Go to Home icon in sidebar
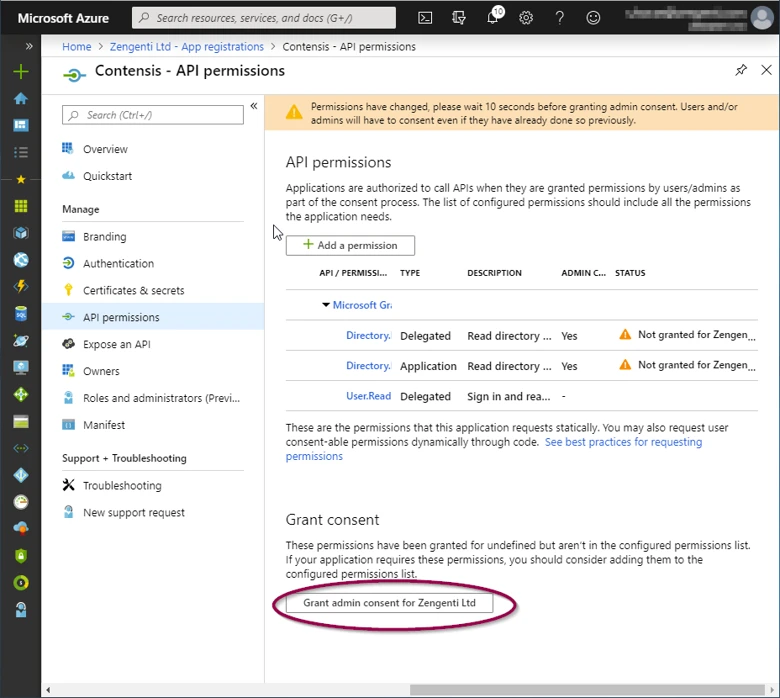The image size is (780, 698). (x=21, y=99)
